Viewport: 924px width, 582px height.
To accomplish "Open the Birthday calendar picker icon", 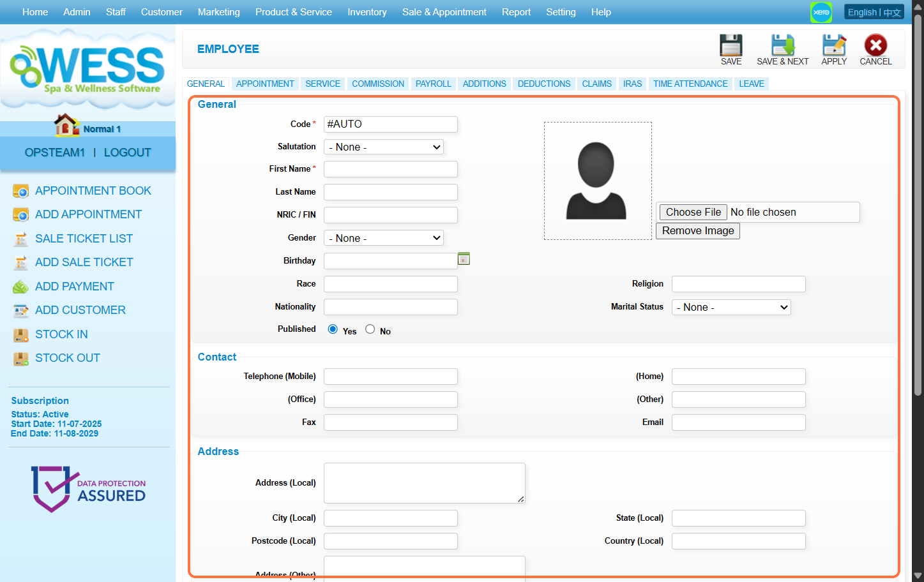I will [x=464, y=259].
